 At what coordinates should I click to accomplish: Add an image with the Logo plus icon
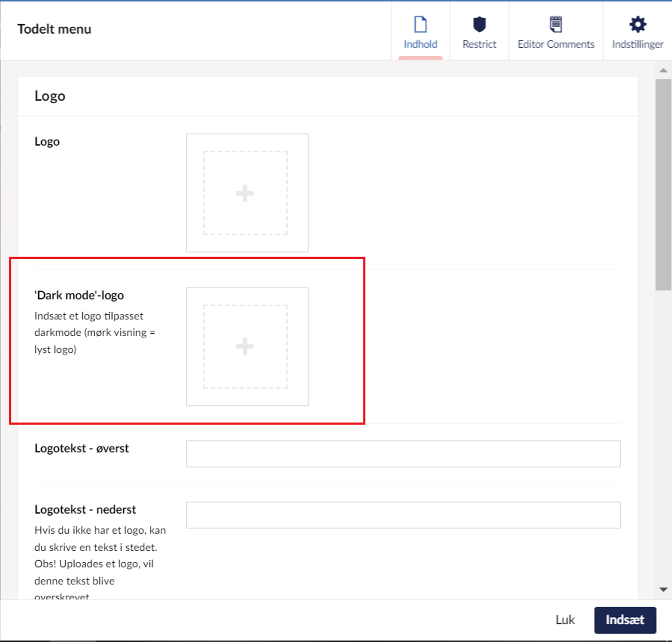pos(245,193)
